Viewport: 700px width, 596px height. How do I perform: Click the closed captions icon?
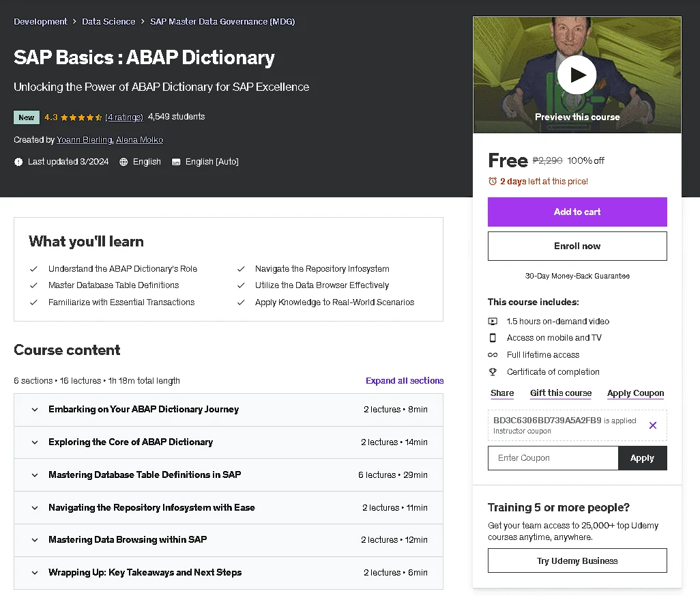[x=176, y=162]
